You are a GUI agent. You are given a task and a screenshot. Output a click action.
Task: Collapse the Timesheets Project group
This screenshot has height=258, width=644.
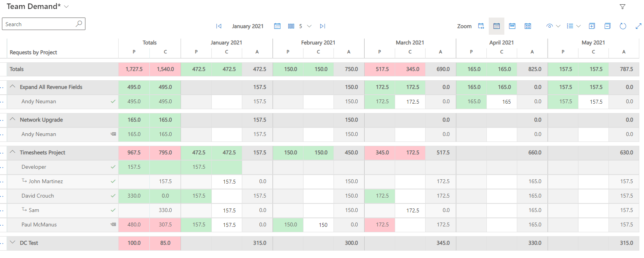click(12, 152)
